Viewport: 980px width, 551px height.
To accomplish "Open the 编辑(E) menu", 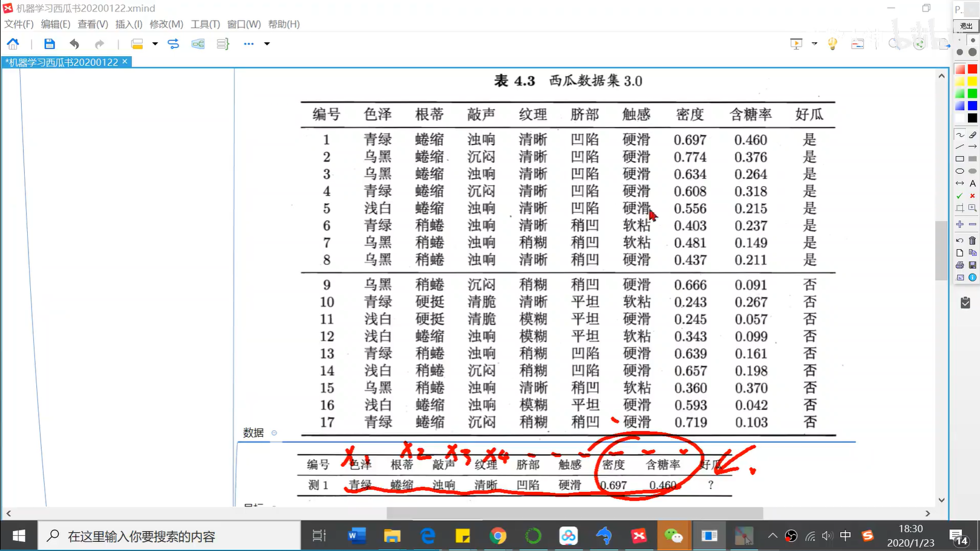I will click(56, 24).
